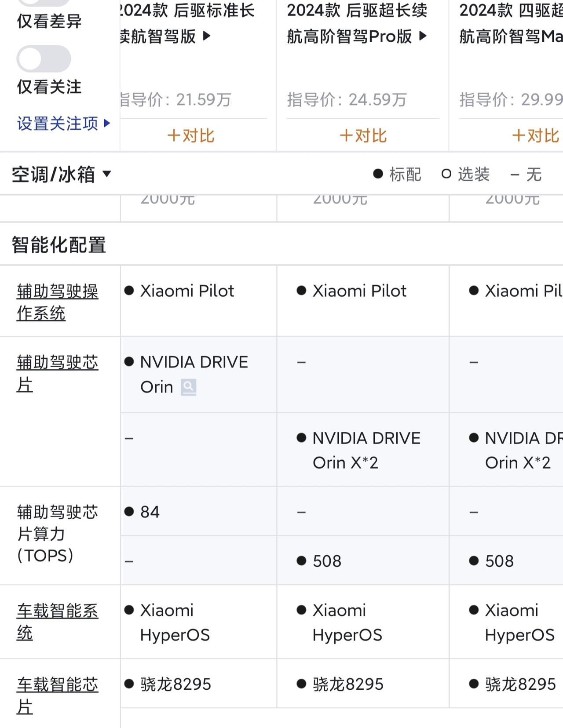Click NVIDIA DRIVE Orin X*2 in Pro版 column
The height and width of the screenshot is (728, 563).
click(366, 450)
